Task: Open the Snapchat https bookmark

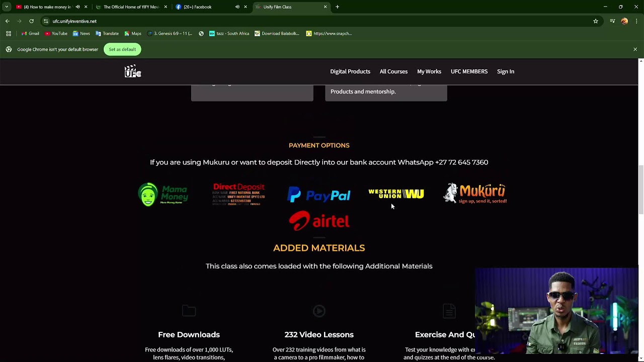Action: click(329, 34)
